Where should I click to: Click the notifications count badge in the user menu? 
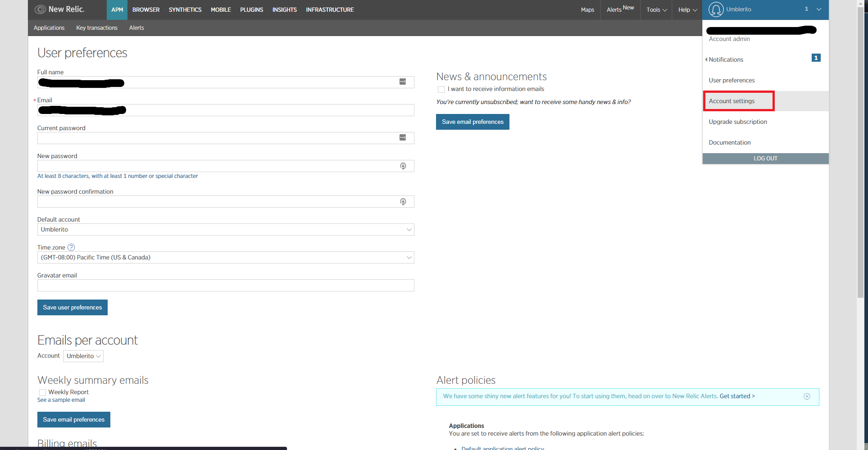(816, 58)
